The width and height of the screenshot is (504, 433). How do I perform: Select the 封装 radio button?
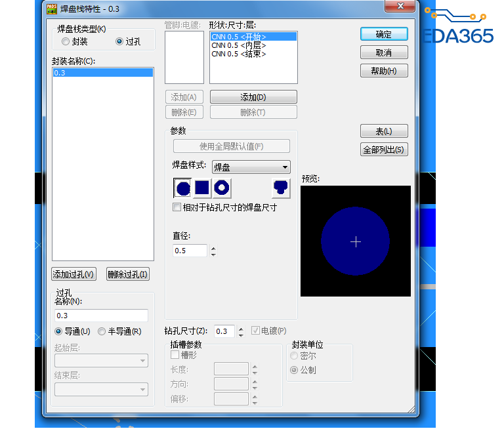(x=66, y=41)
